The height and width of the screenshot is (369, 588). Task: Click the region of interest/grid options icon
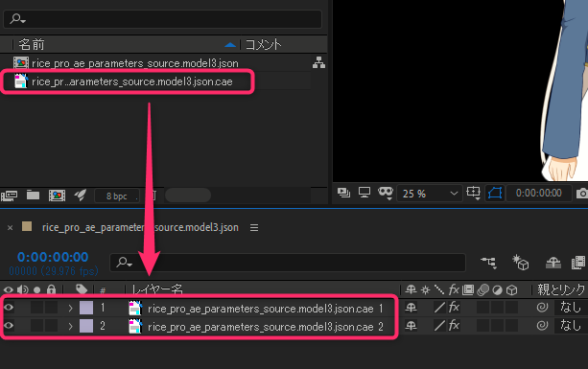[x=473, y=193]
